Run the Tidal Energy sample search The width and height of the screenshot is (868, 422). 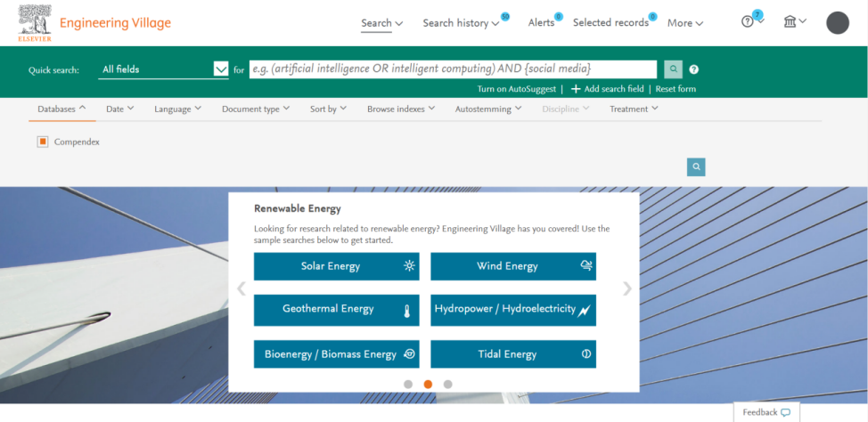tap(513, 354)
